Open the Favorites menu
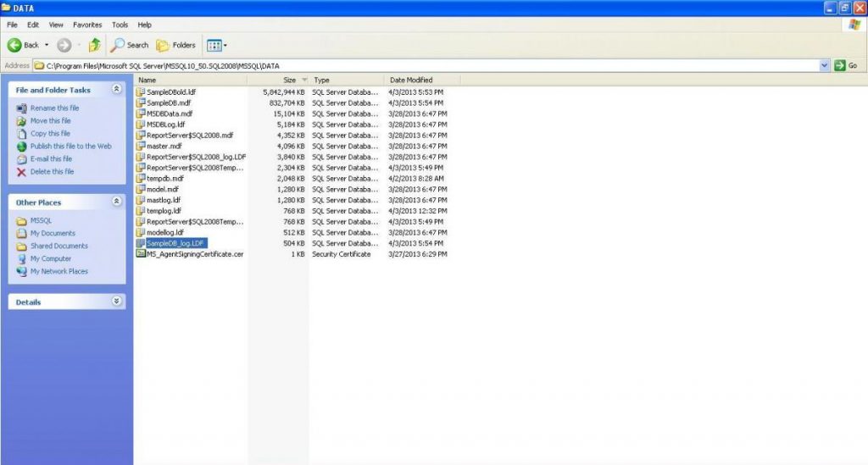This screenshot has width=868, height=465. [87, 25]
